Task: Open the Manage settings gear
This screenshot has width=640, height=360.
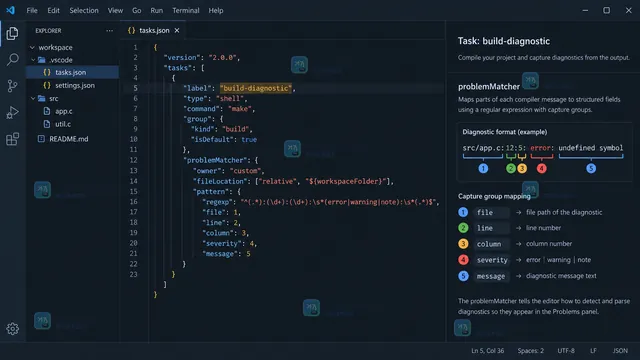Action: (x=12, y=329)
